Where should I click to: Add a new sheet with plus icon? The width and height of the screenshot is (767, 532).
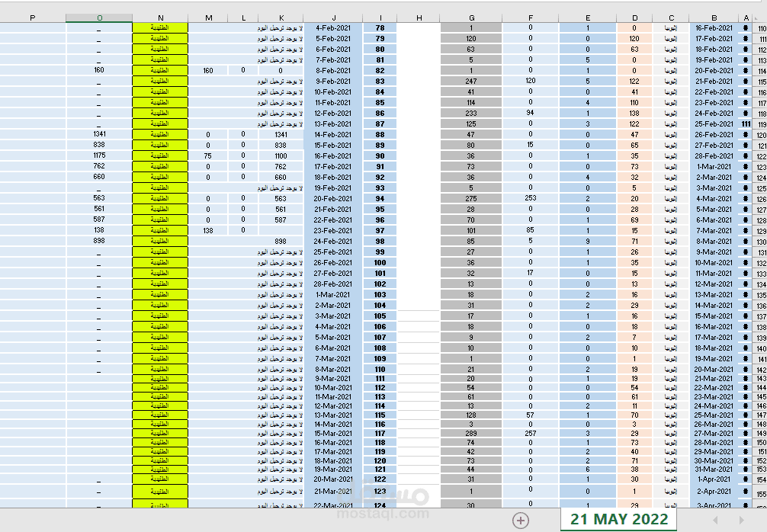coord(521,521)
